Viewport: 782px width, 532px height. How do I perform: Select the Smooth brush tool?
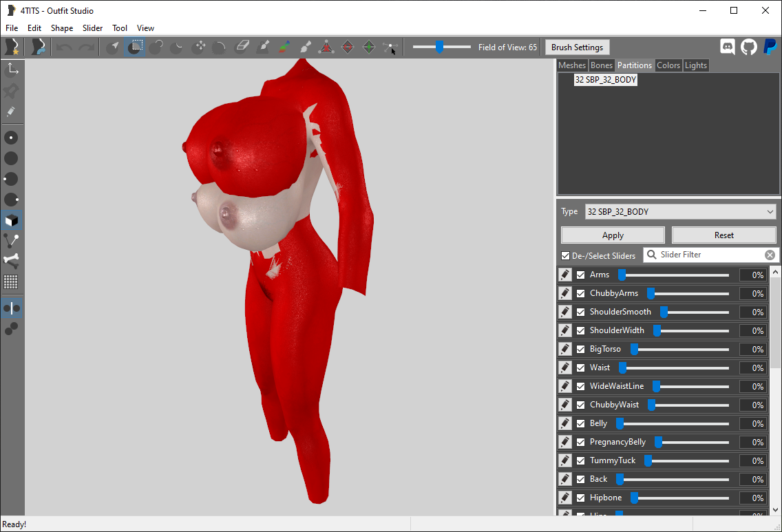click(220, 47)
